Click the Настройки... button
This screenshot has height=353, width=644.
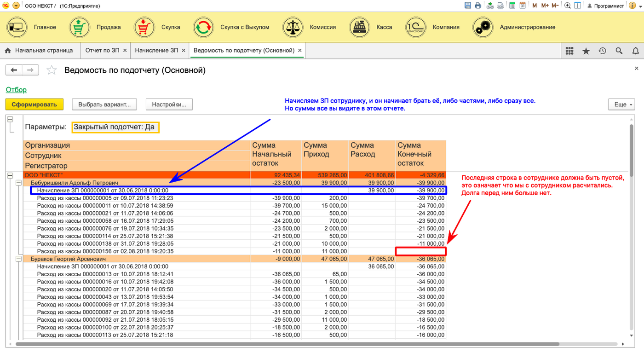(x=169, y=104)
